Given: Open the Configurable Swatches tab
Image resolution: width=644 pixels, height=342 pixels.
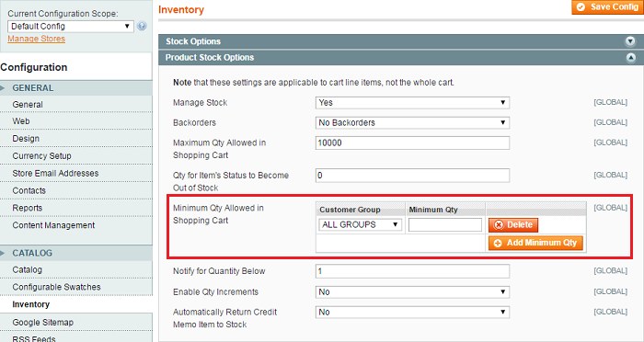Looking at the screenshot, I should [x=76, y=287].
